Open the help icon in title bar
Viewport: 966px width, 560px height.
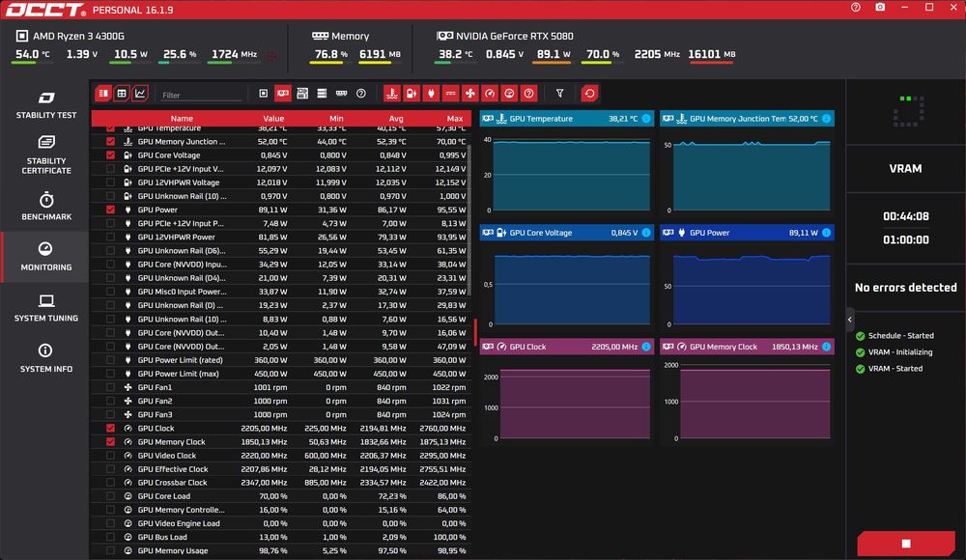pos(856,8)
